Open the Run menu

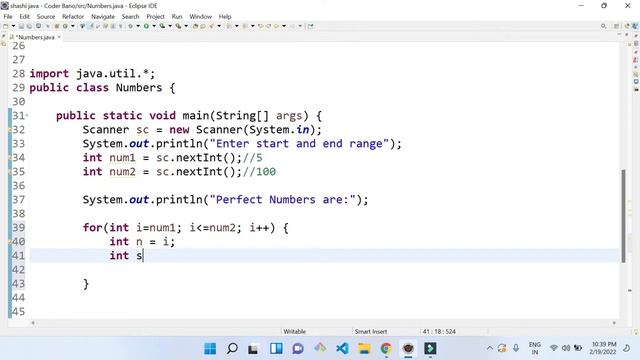pos(177,16)
